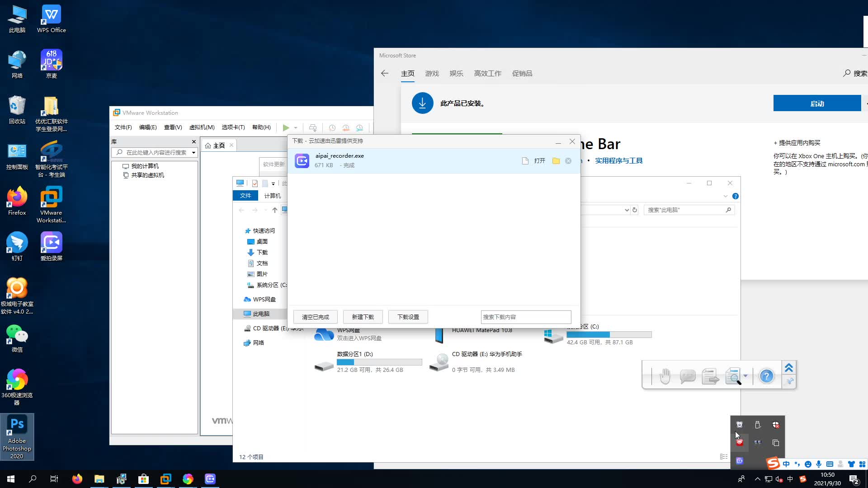Open the Start menu on taskbar

tap(11, 479)
